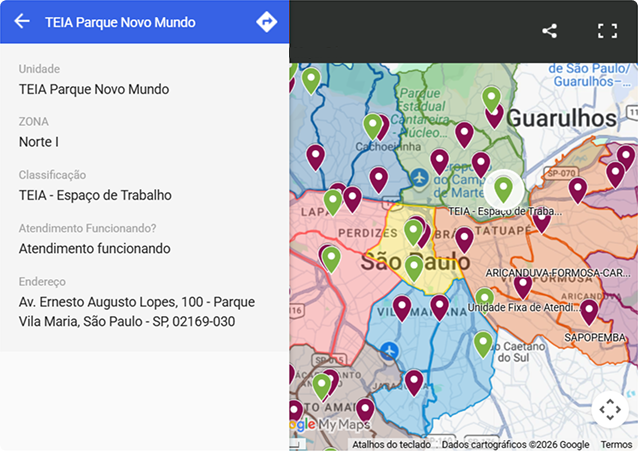638x451 pixels.
Task: Click the green pin at the top-left of the map
Action: pos(311,81)
